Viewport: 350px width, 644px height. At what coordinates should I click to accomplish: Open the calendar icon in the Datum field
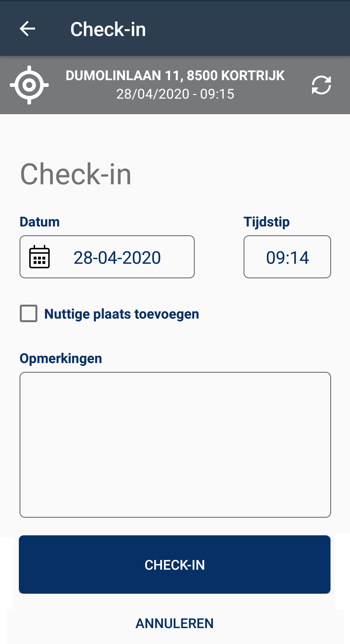pyautogui.click(x=40, y=257)
